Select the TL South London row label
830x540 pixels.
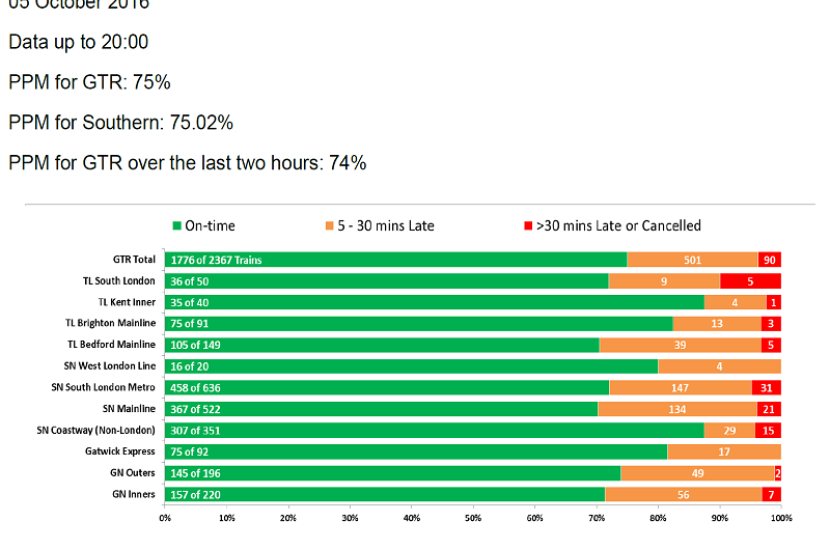tap(120, 281)
